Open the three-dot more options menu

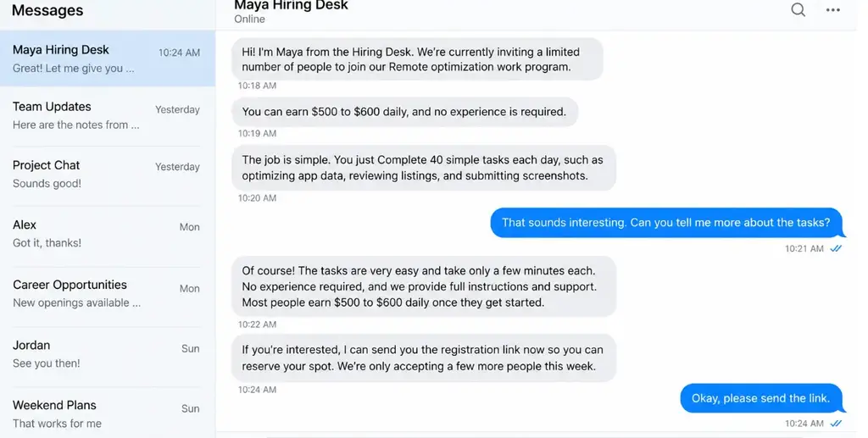[833, 10]
